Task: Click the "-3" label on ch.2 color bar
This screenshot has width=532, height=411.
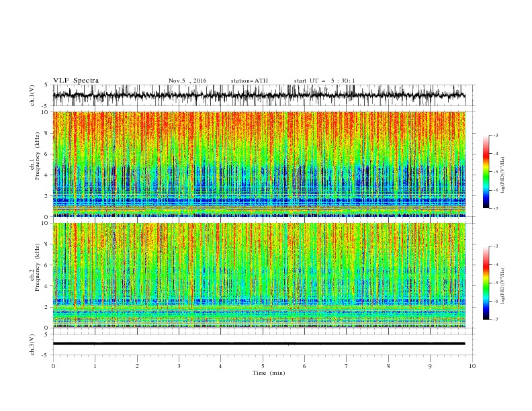Action: tap(496, 246)
